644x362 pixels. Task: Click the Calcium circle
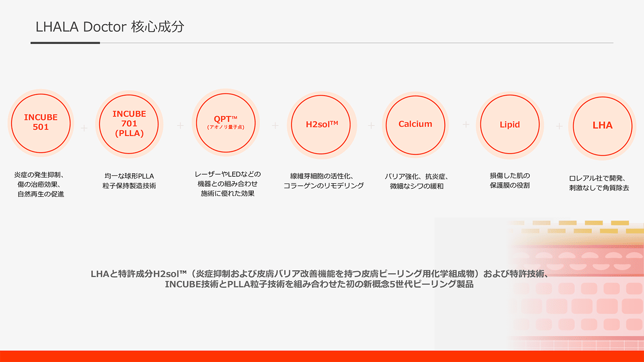(415, 124)
